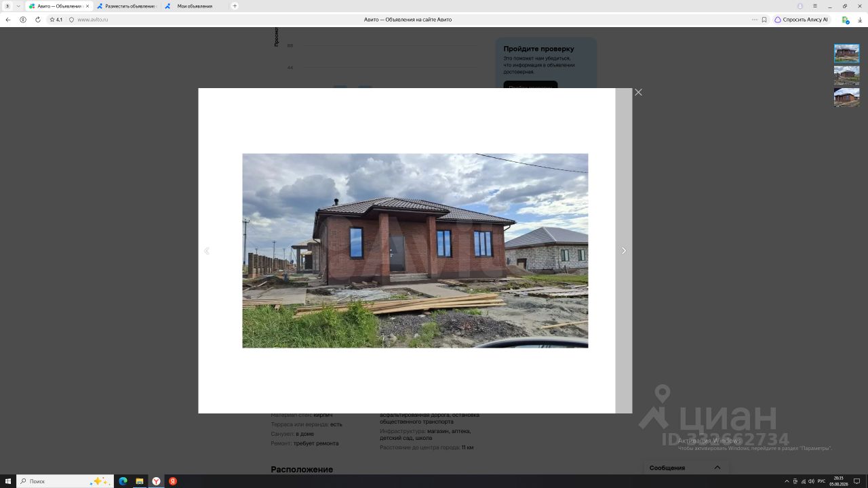
Task: Switch to the 'Разместить объявление' tab
Action: pyautogui.click(x=126, y=6)
